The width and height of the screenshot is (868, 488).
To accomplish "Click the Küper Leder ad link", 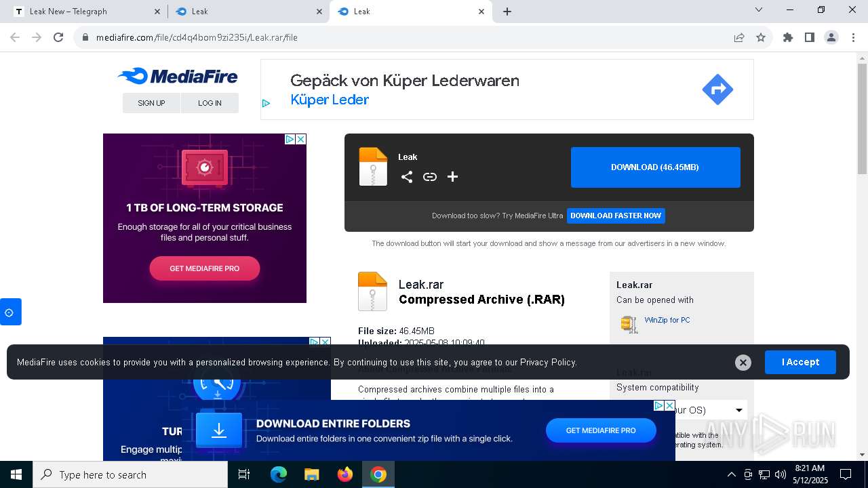I will click(x=330, y=100).
